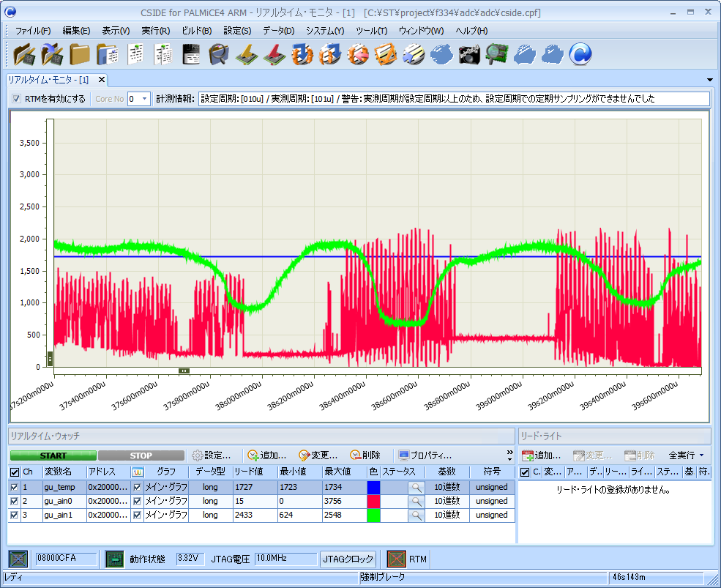
Task: Click the 変数名 column header
Action: (64, 472)
